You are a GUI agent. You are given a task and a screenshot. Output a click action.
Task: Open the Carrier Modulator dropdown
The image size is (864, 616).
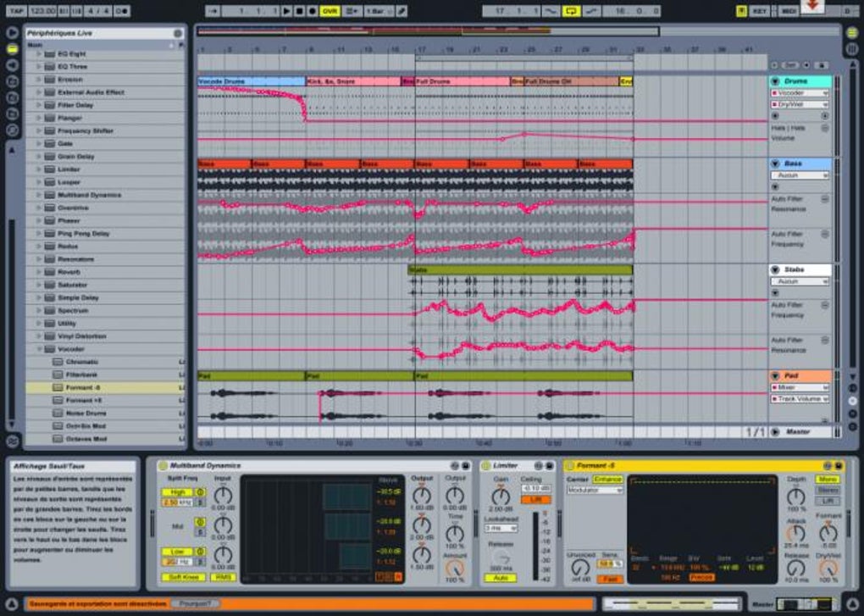point(595,489)
